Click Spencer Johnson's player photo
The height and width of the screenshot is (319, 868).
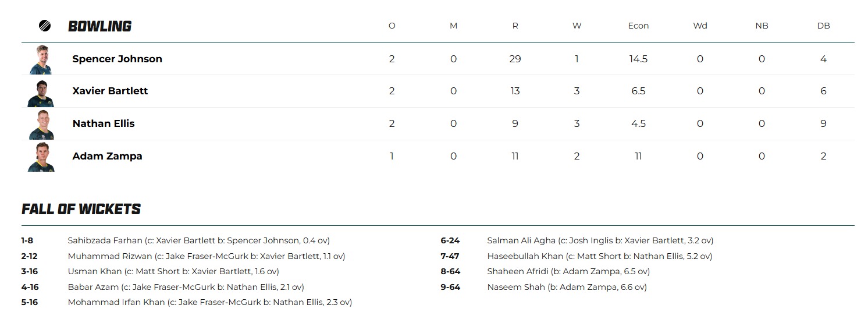[x=41, y=59]
